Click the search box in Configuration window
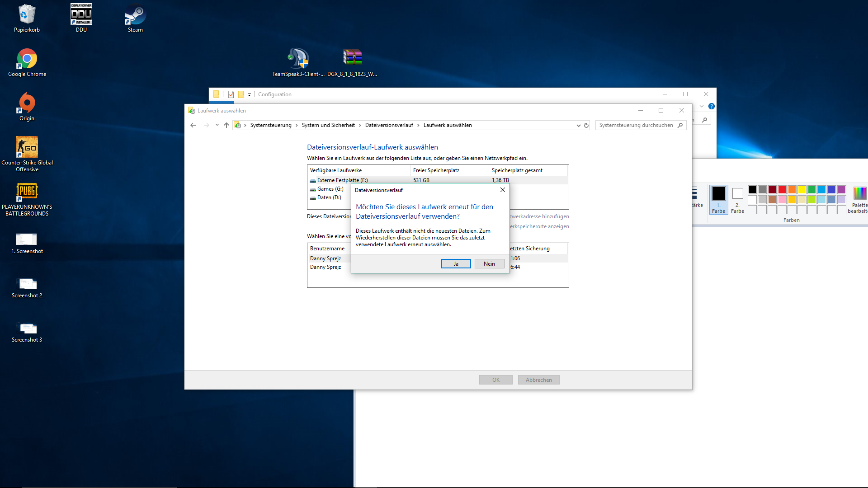Viewport: 868px width, 488px height. [702, 120]
